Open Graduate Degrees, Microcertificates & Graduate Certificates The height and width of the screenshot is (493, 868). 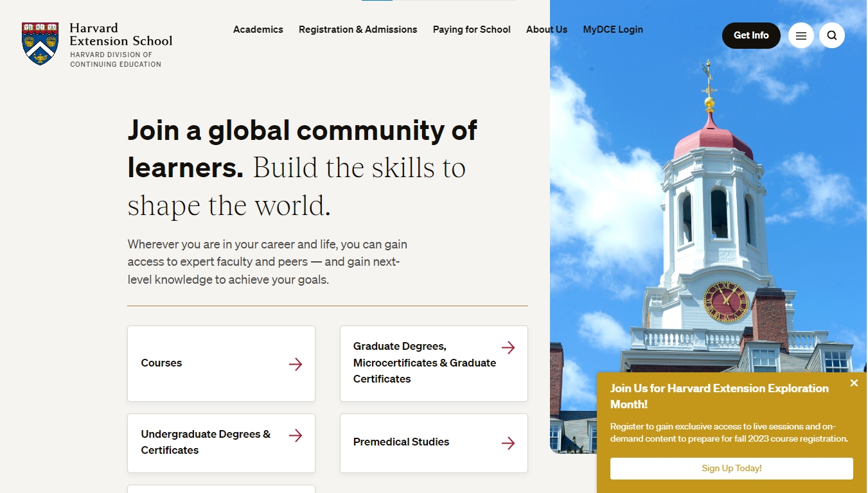pos(434,364)
